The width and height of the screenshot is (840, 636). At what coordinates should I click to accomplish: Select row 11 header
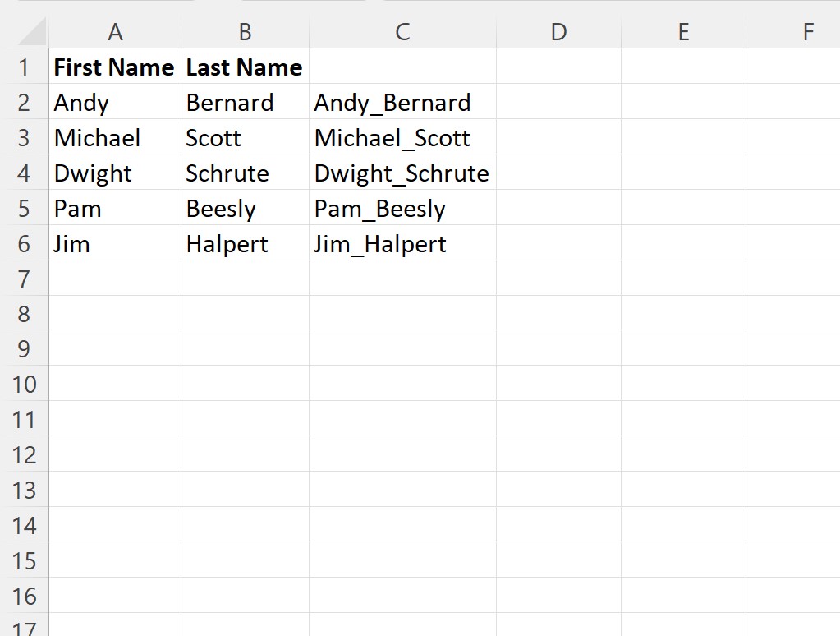24,420
